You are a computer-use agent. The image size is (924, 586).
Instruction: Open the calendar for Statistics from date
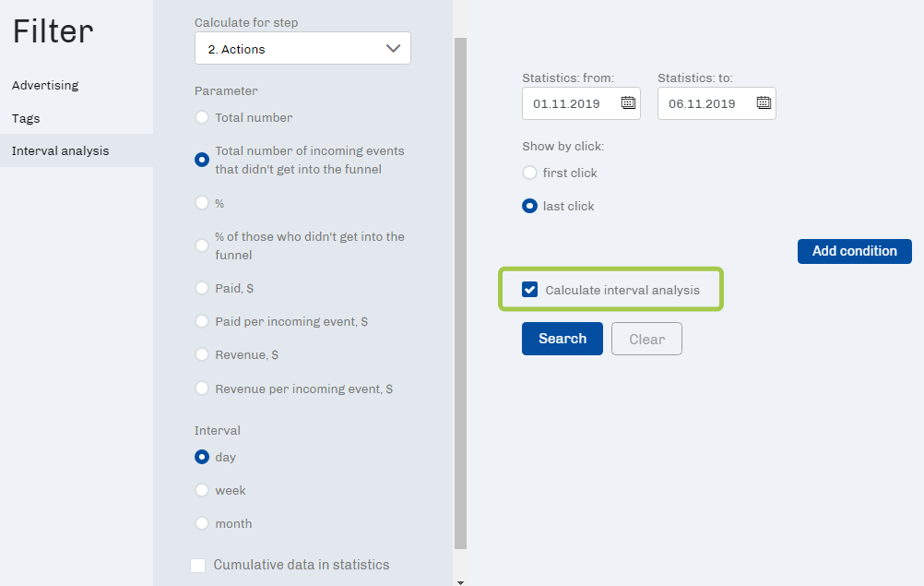(x=628, y=103)
